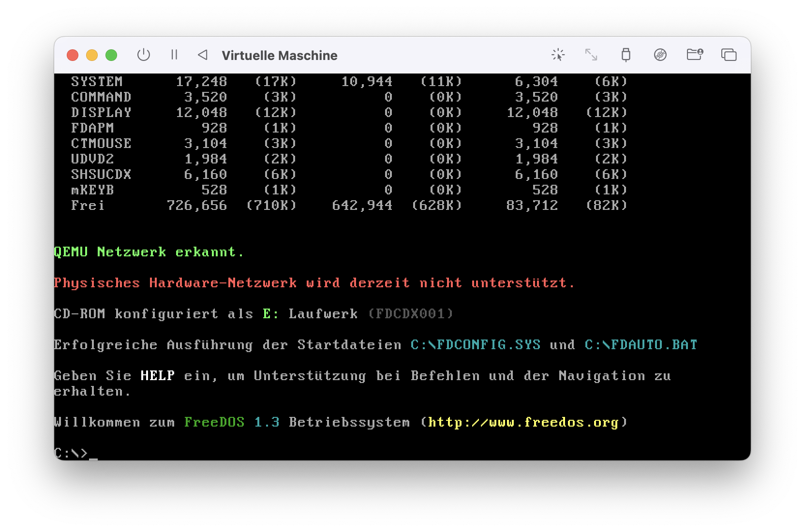The width and height of the screenshot is (805, 532).
Task: Click the windows overlay icon
Action: (729, 55)
